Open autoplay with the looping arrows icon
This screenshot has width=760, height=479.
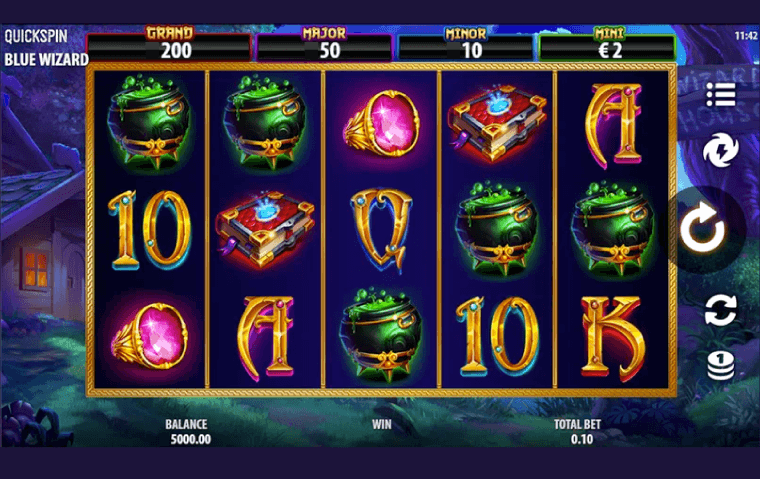pos(721,310)
